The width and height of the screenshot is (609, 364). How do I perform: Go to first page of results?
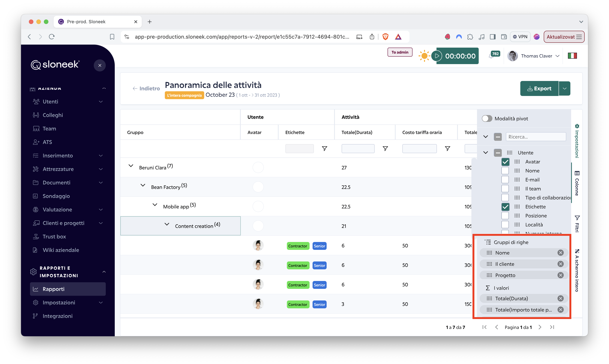pos(484,327)
